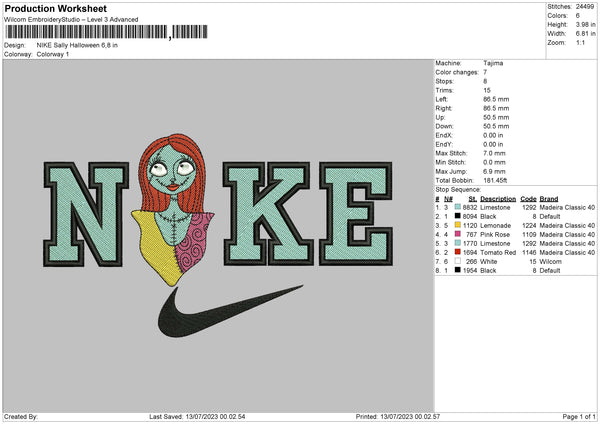Image resolution: width=600 pixels, height=424 pixels.
Task: Click the Height value 3.98 in
Action: (585, 24)
